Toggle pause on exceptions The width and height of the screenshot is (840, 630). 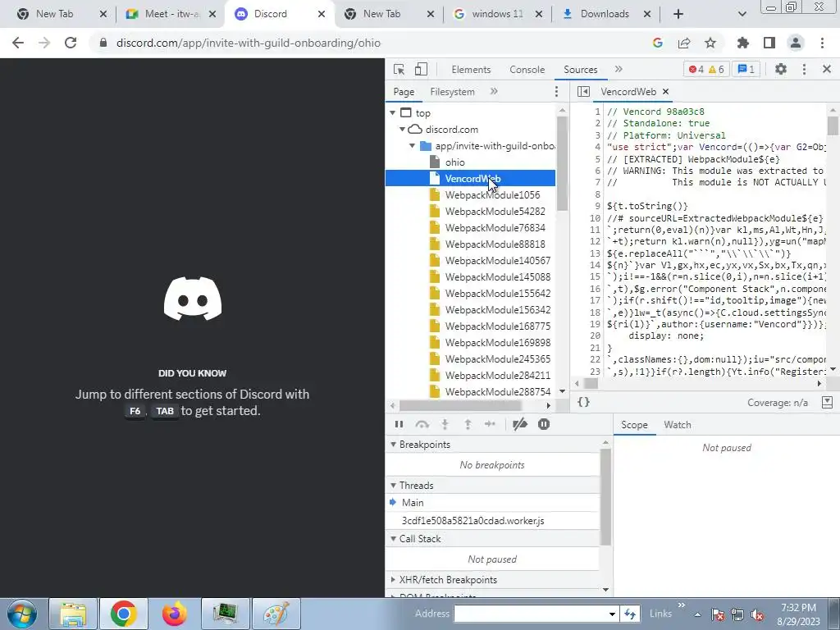click(544, 424)
